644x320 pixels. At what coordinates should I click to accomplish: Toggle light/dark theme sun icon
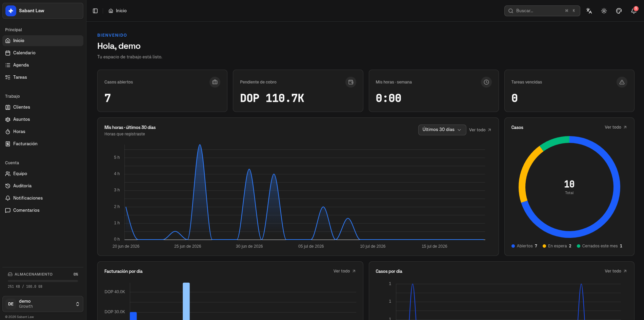coord(604,11)
